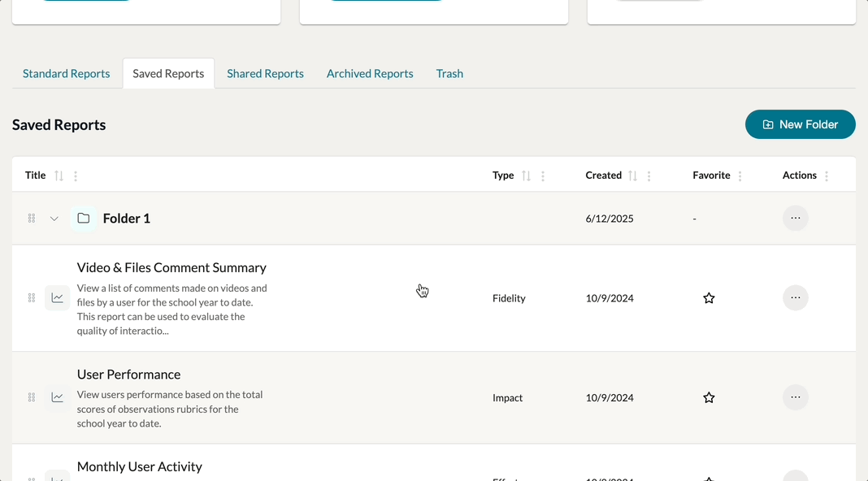Click the User Performance report chart icon
868x481 pixels.
[57, 397]
